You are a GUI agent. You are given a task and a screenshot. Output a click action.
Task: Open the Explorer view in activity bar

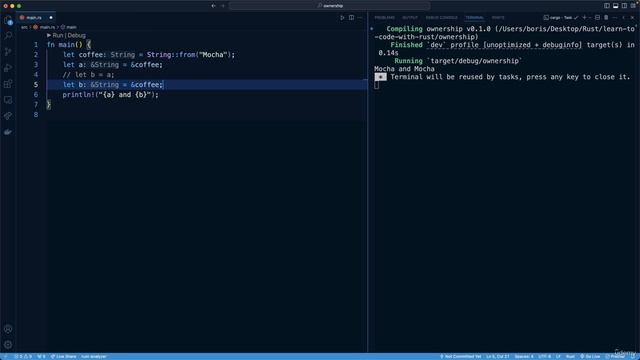click(8, 20)
